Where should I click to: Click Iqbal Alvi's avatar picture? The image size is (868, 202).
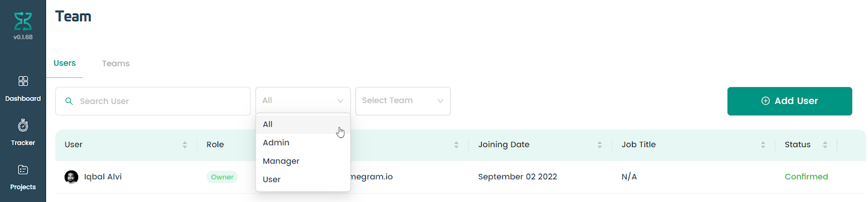71,177
